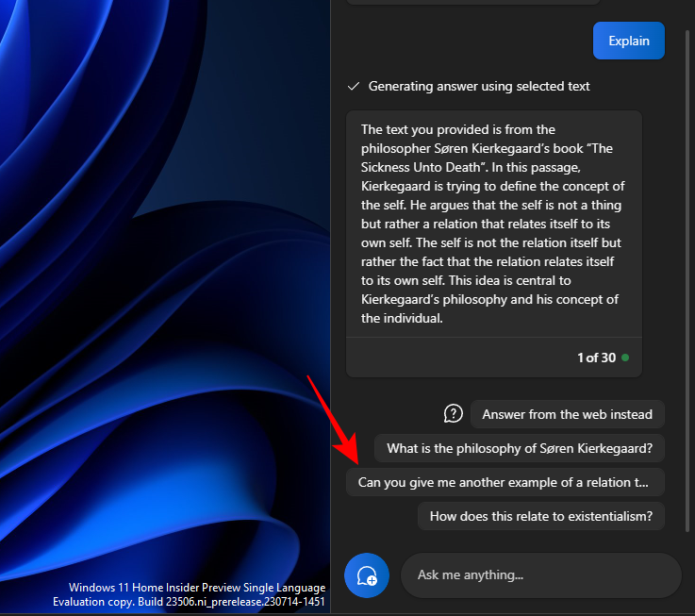Click the "1 of 30" response counter
Viewport: 695px width, 616px height.
pos(596,358)
